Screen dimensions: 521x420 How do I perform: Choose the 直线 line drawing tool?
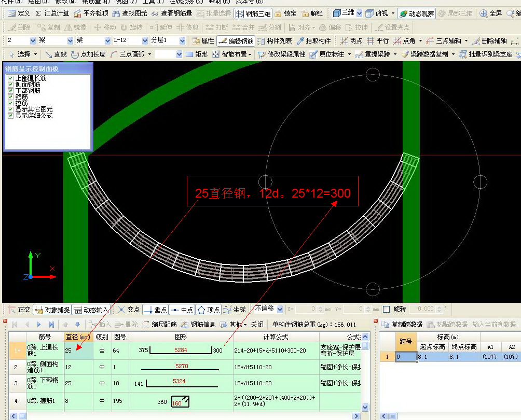(56, 54)
